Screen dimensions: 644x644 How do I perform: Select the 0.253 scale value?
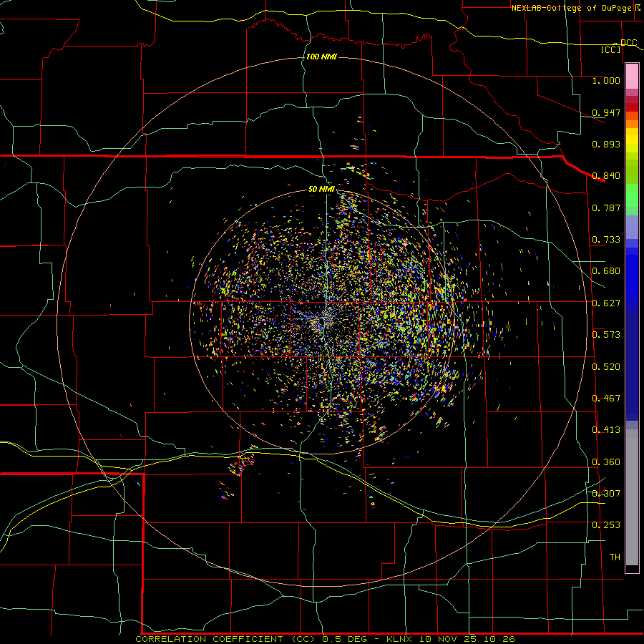[606, 525]
